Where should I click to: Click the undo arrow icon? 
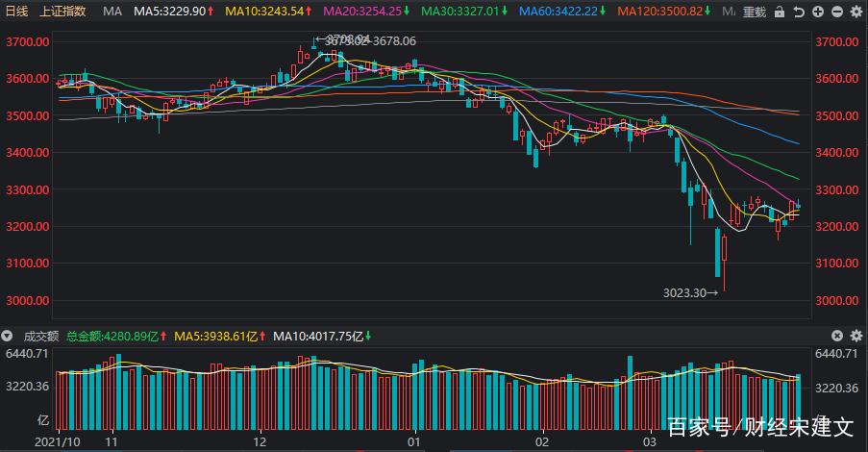(x=799, y=12)
